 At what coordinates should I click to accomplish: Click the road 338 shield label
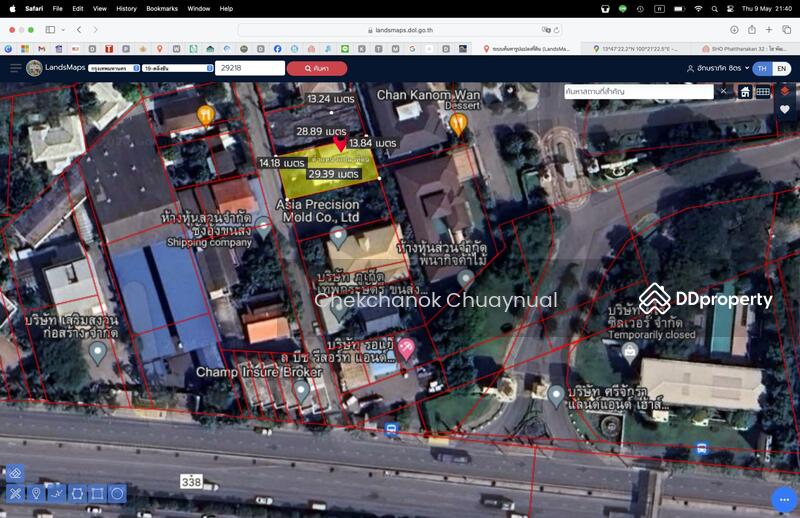pos(191,481)
